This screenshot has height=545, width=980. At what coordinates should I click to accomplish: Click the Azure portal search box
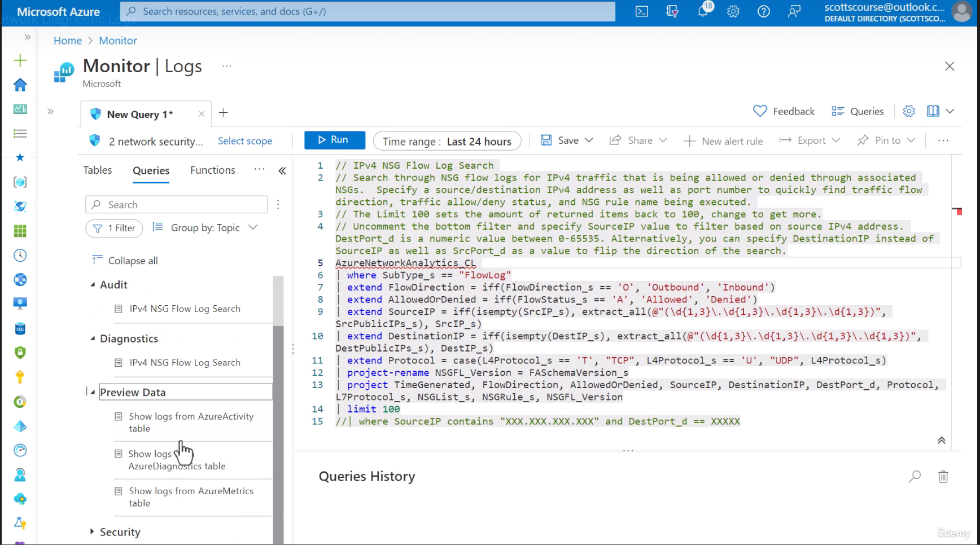pos(368,11)
